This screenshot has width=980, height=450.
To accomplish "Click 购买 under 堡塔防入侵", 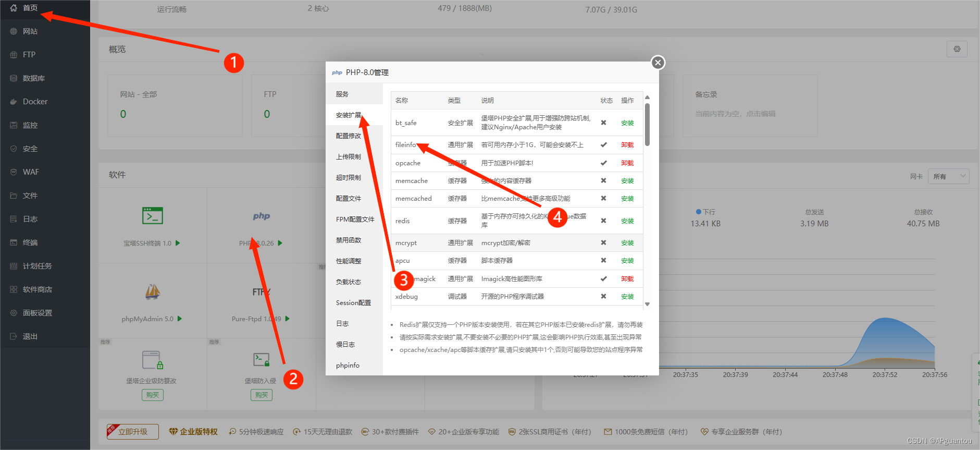I will (262, 395).
